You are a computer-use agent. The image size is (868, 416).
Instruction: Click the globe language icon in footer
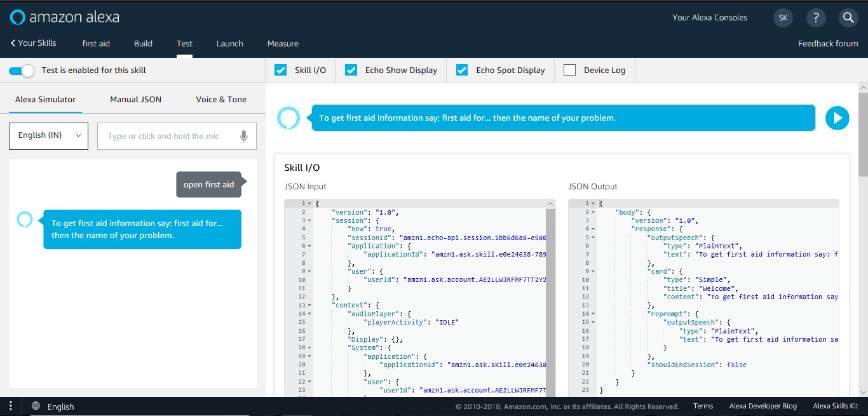[36, 406]
